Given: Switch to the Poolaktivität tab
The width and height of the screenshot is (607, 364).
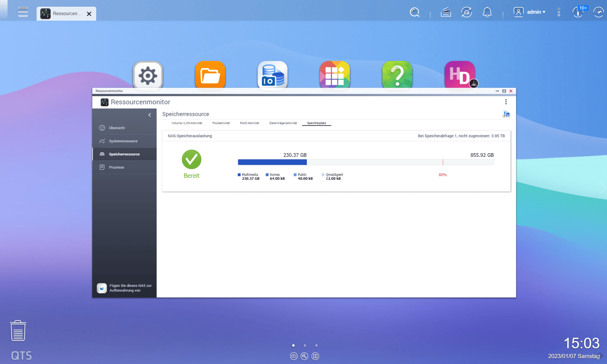Looking at the screenshot, I should [221, 123].
